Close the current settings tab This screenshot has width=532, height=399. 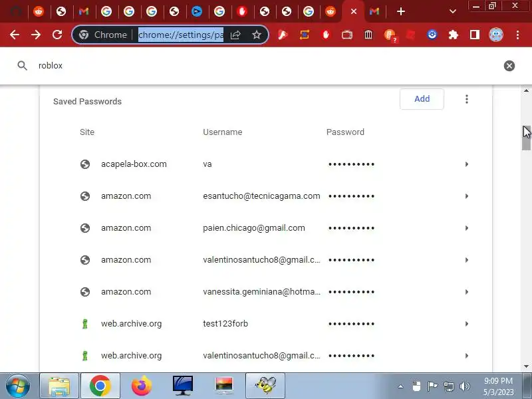tap(354, 11)
